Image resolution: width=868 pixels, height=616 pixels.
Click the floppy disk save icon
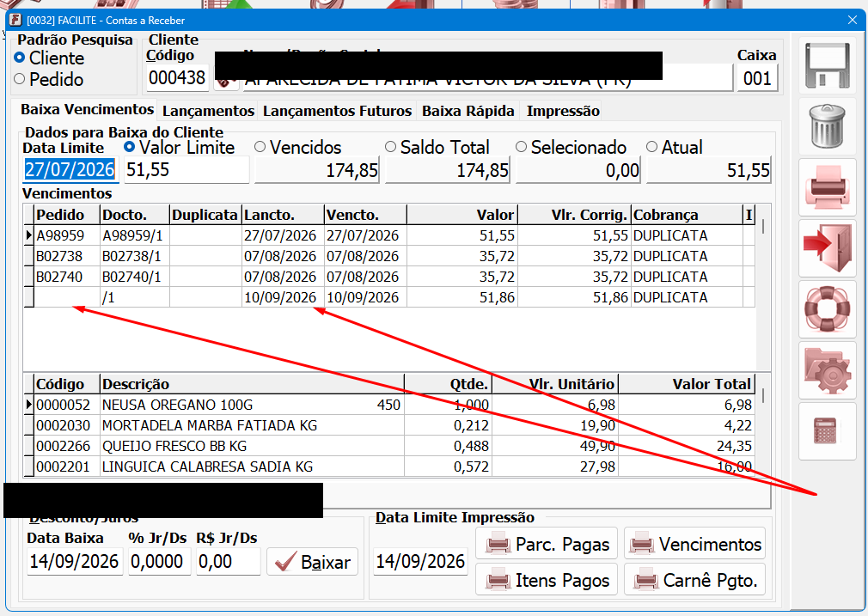click(827, 65)
